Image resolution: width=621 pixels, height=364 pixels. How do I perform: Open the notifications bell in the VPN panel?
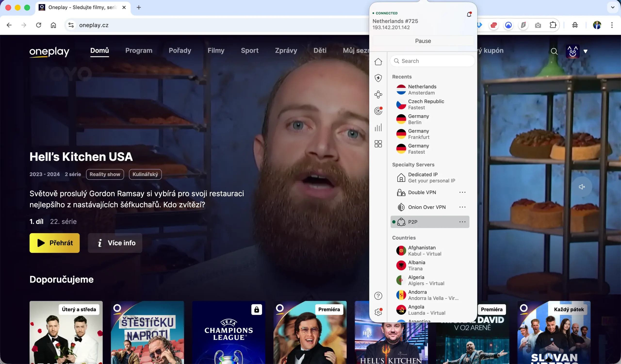[469, 14]
